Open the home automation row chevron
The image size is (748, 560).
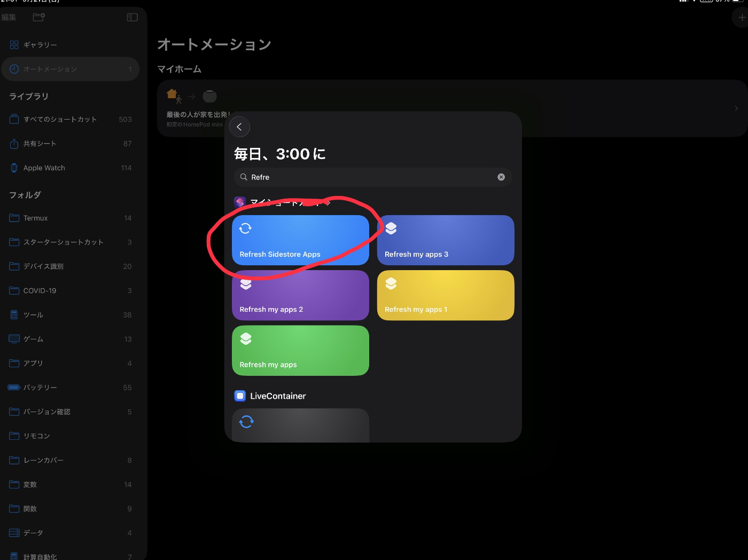(736, 108)
